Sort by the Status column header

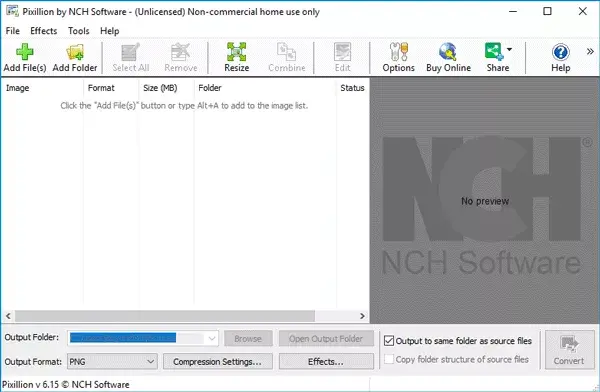coord(352,88)
